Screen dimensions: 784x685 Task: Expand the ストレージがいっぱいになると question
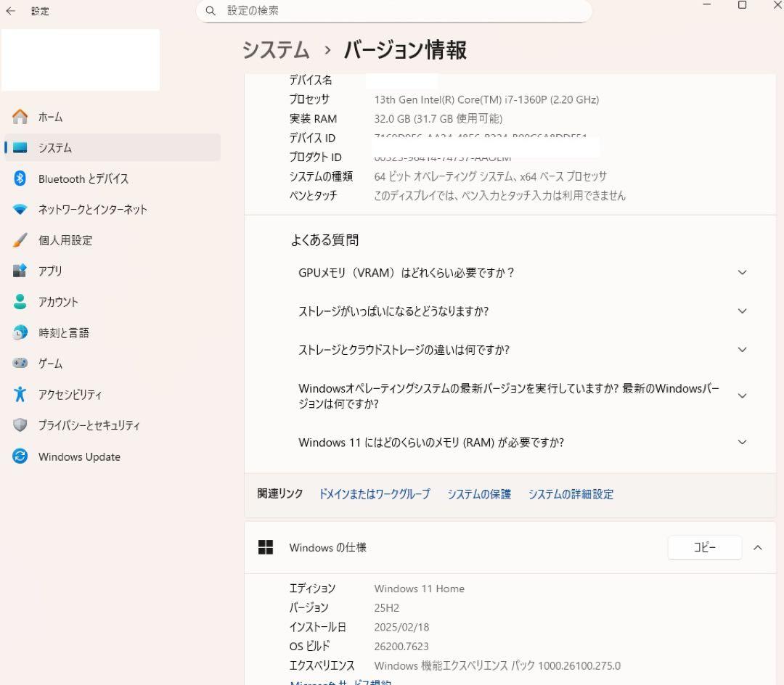coord(742,311)
